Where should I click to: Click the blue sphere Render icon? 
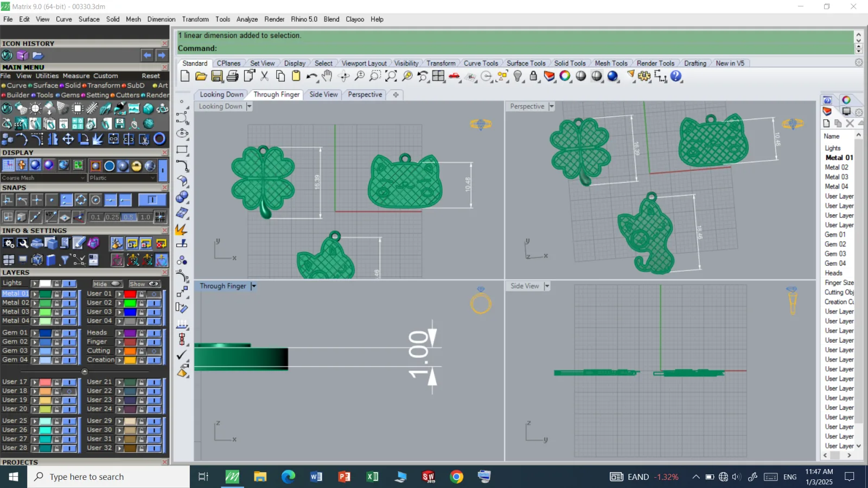(x=613, y=76)
